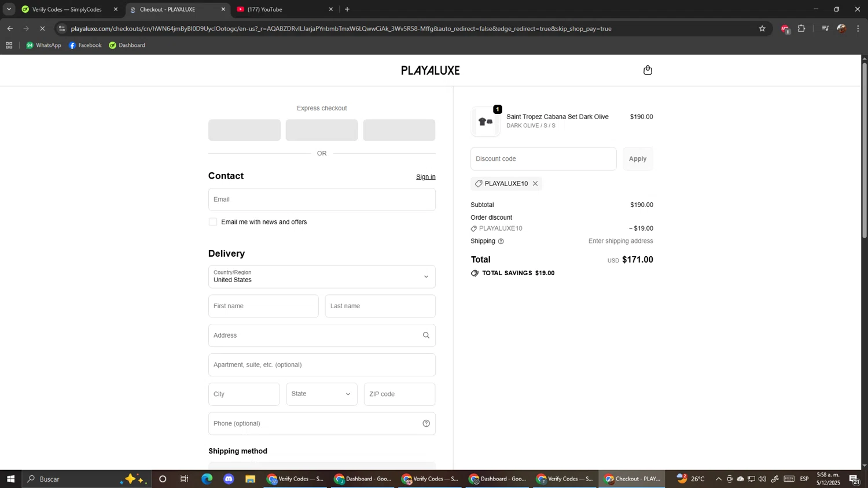Viewport: 868px width, 488px height.
Task: Close the YouTube tab
Action: pyautogui.click(x=331, y=9)
